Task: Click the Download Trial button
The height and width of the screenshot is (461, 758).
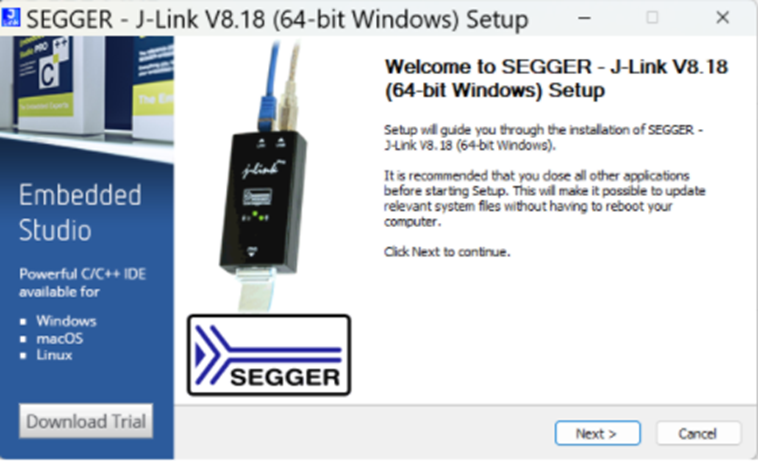Action: tap(86, 421)
